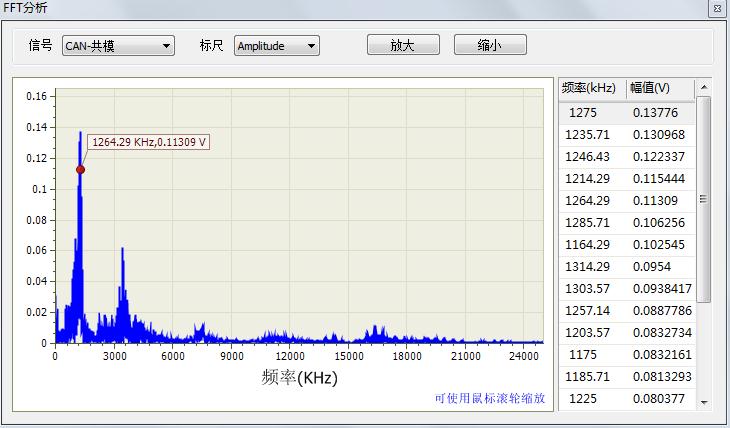Select frequency cell 1175

pyautogui.click(x=583, y=354)
